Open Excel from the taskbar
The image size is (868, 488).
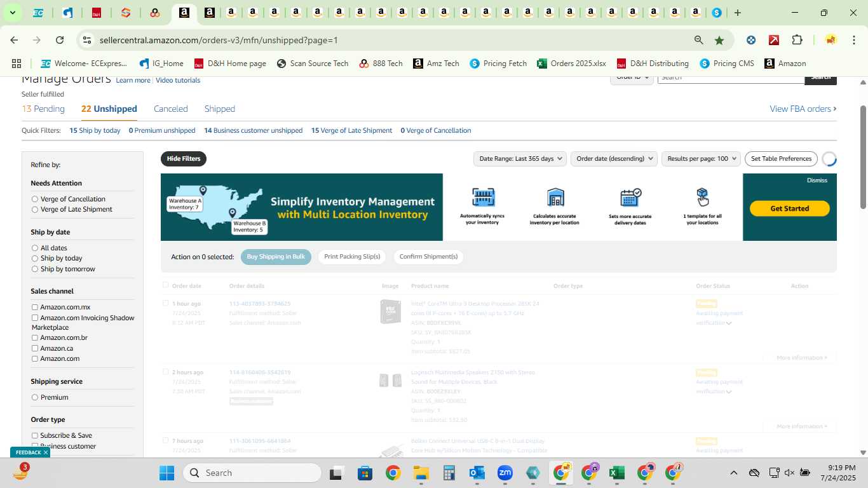click(x=616, y=473)
